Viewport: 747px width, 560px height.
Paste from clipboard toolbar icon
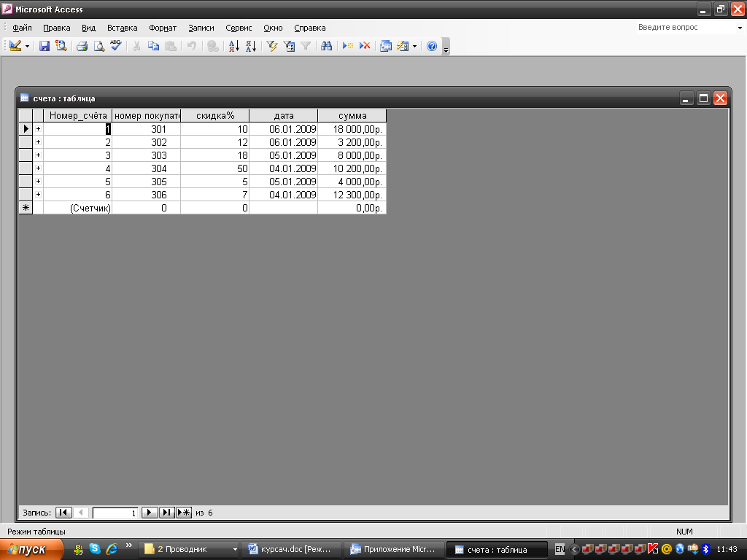[x=170, y=46]
